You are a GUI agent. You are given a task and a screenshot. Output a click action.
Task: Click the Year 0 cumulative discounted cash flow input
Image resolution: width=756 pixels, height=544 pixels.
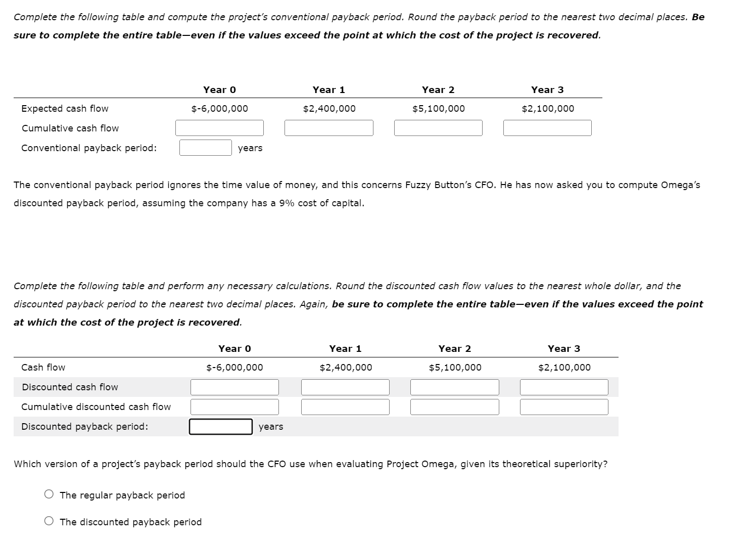(x=234, y=406)
